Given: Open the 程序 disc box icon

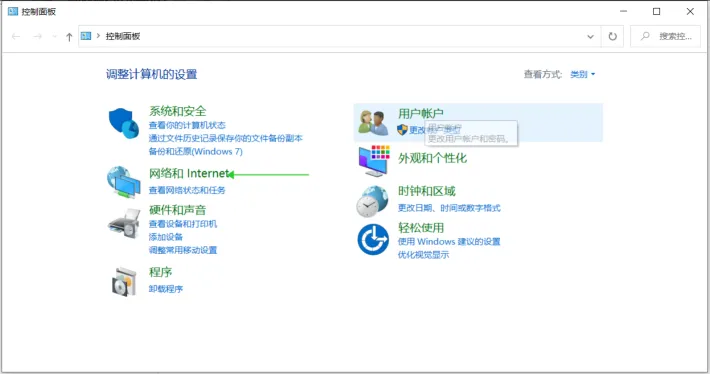Looking at the screenshot, I should pos(124,282).
